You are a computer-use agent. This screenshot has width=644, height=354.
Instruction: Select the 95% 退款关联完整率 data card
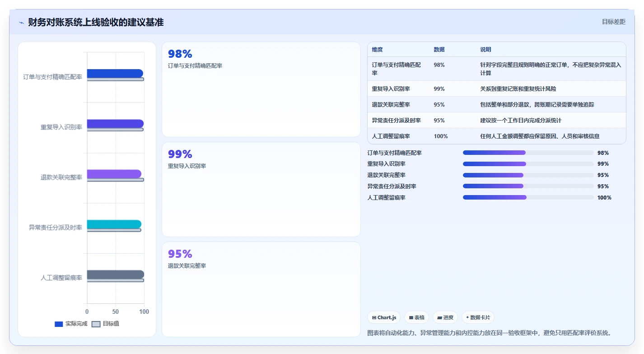[x=261, y=289]
